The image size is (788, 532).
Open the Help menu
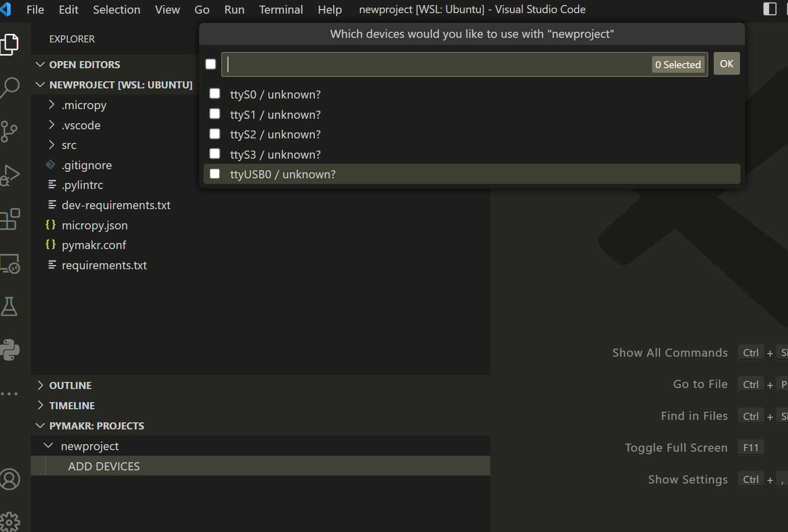330,10
